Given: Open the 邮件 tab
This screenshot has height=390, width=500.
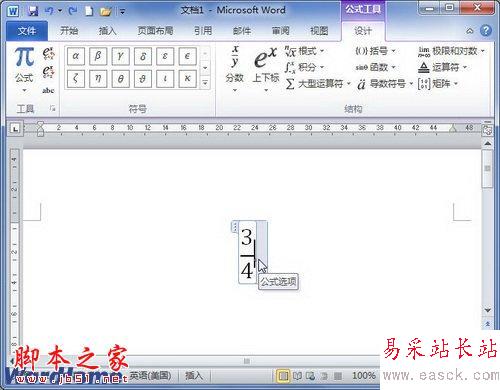Looking at the screenshot, I should tap(242, 31).
